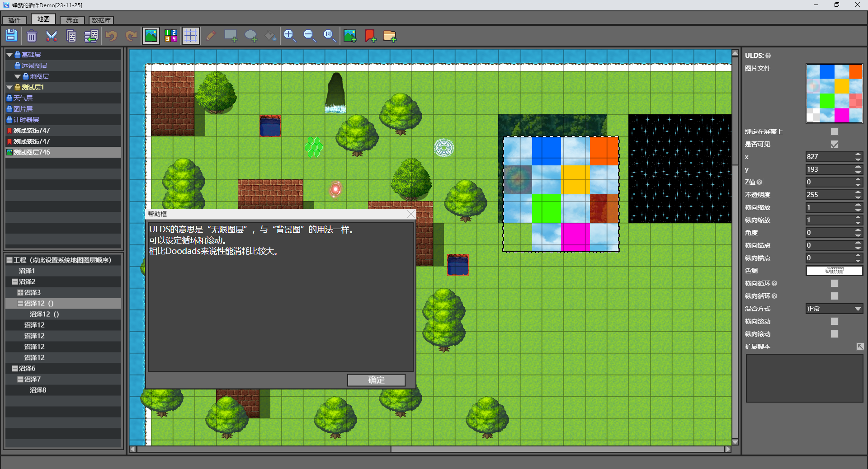This screenshot has height=469, width=868.
Task: Click the Save disk icon
Action: 12,36
